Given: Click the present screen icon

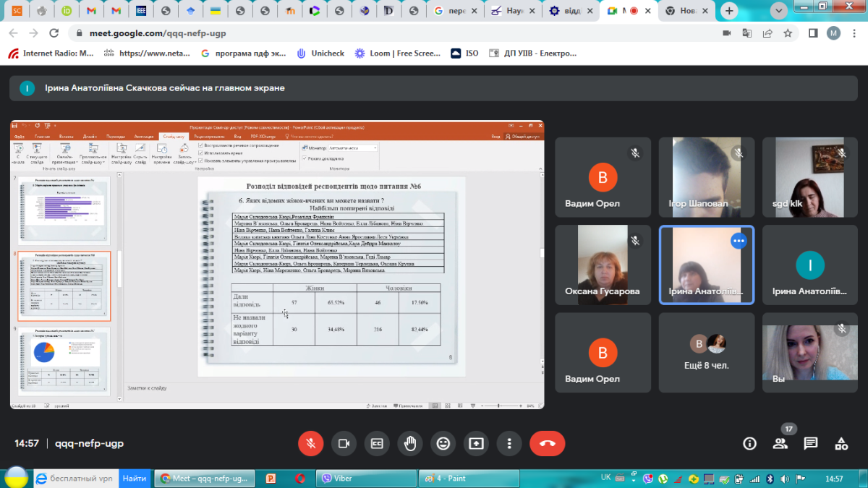Looking at the screenshot, I should click(476, 443).
